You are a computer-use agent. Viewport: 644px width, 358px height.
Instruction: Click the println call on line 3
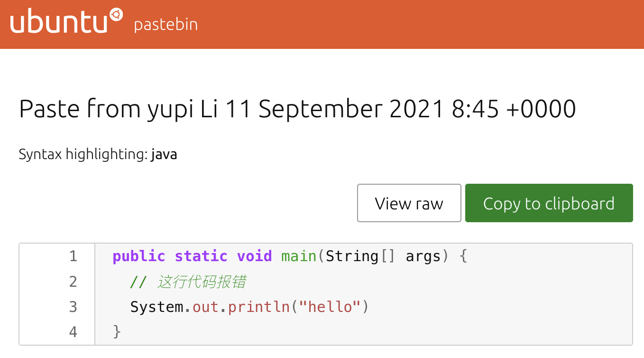tap(259, 307)
